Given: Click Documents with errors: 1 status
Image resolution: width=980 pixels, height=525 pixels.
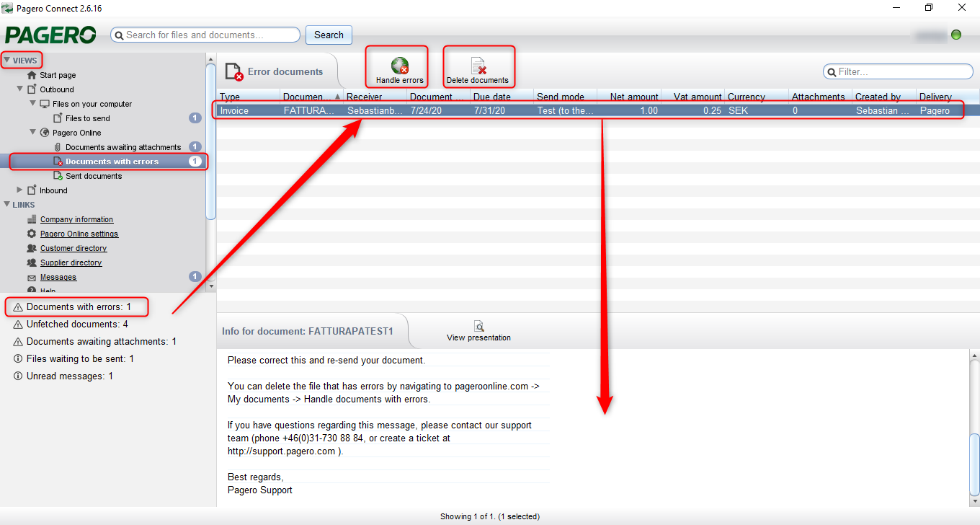Looking at the screenshot, I should pyautogui.click(x=79, y=307).
